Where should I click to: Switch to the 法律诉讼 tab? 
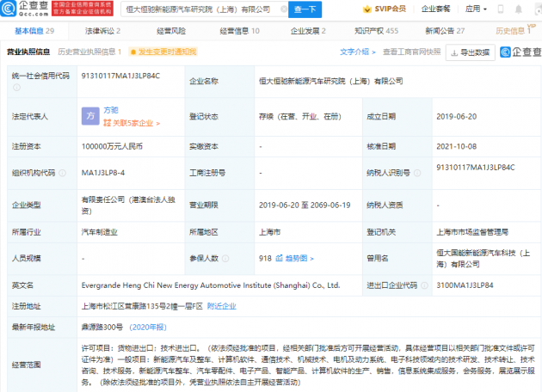click(x=102, y=30)
